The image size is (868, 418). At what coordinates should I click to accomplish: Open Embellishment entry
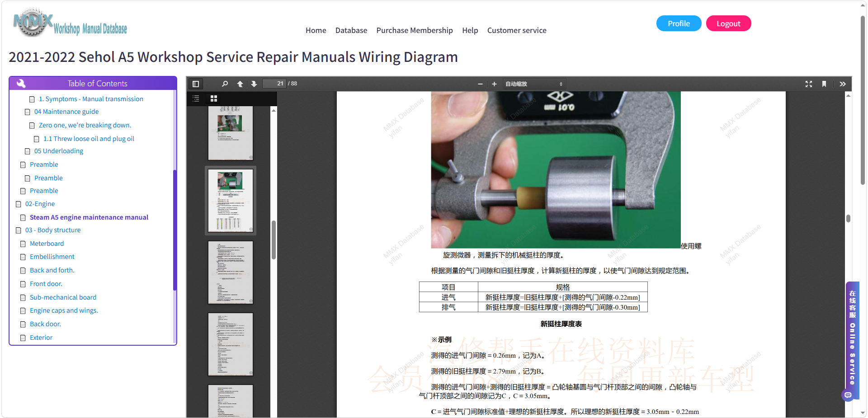coord(52,257)
